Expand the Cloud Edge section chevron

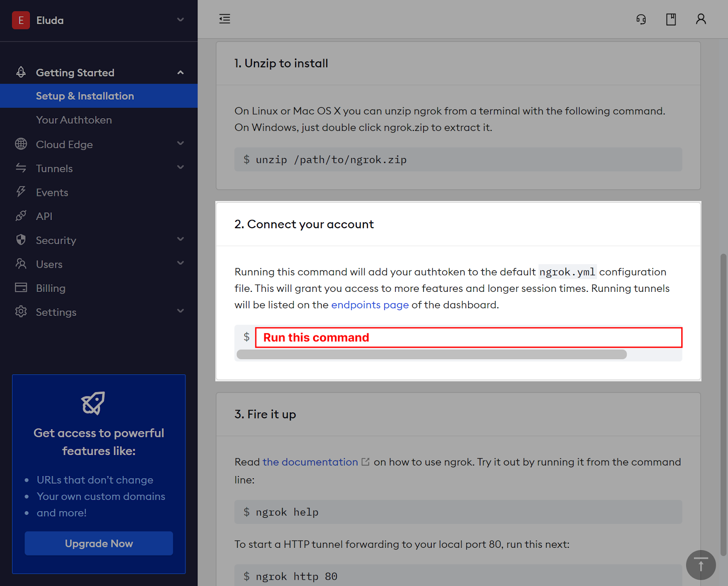tap(181, 143)
